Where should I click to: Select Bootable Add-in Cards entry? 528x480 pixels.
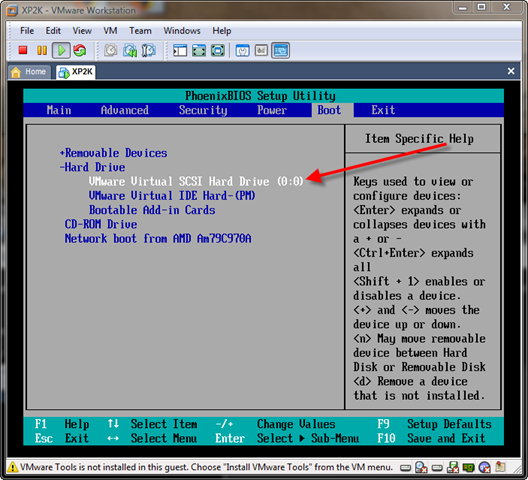coord(152,210)
